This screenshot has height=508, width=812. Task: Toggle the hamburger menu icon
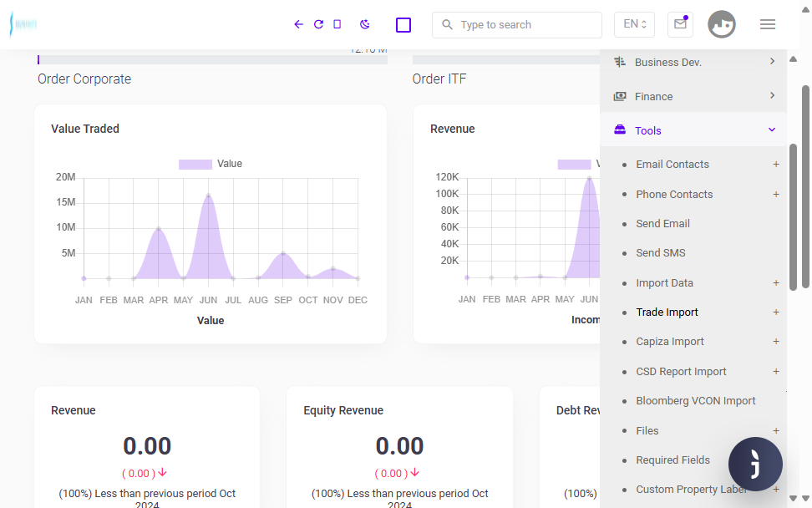click(768, 24)
